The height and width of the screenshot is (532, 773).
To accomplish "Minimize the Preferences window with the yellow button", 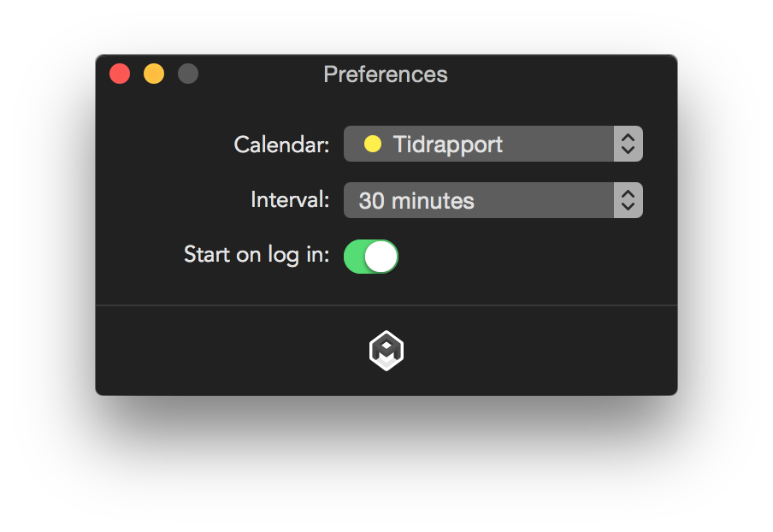I will click(154, 74).
